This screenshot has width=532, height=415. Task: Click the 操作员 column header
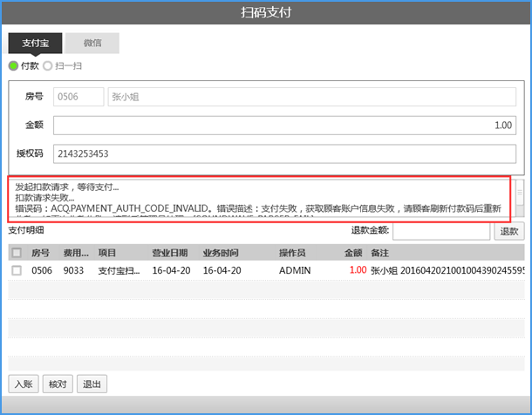[x=292, y=253]
